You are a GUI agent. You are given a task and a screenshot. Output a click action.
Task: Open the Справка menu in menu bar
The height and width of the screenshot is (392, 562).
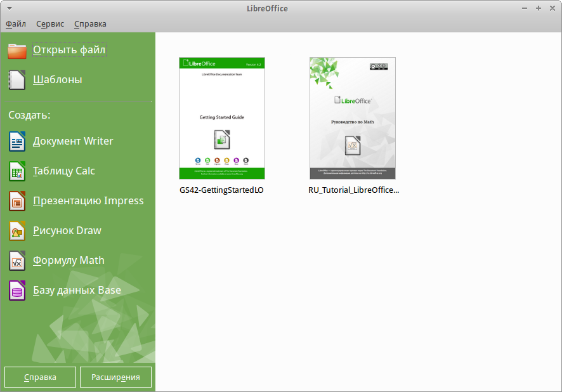[90, 24]
